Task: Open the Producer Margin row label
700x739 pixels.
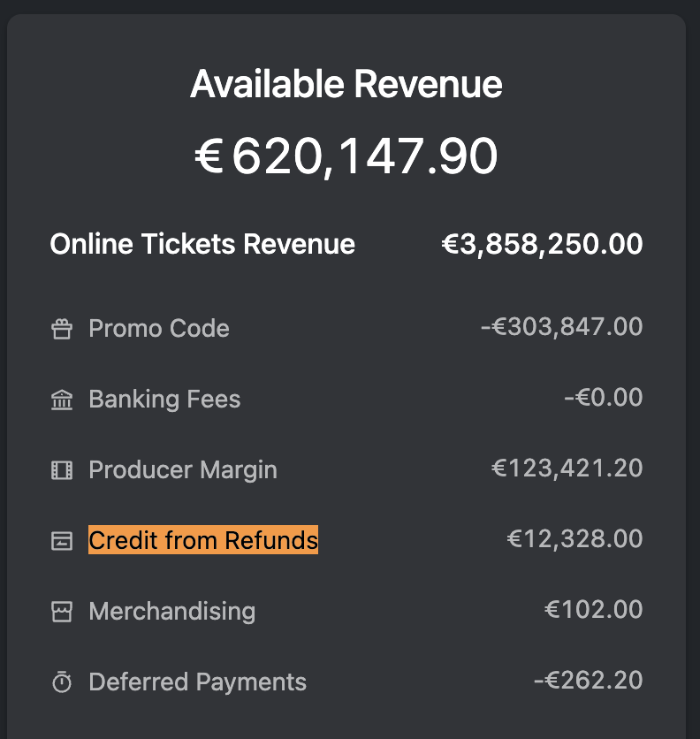Action: [183, 470]
